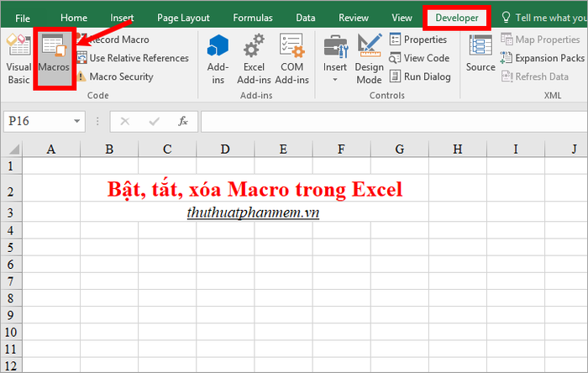This screenshot has width=588, height=373.
Task: Click the Enter checkmark button
Action: 154,121
